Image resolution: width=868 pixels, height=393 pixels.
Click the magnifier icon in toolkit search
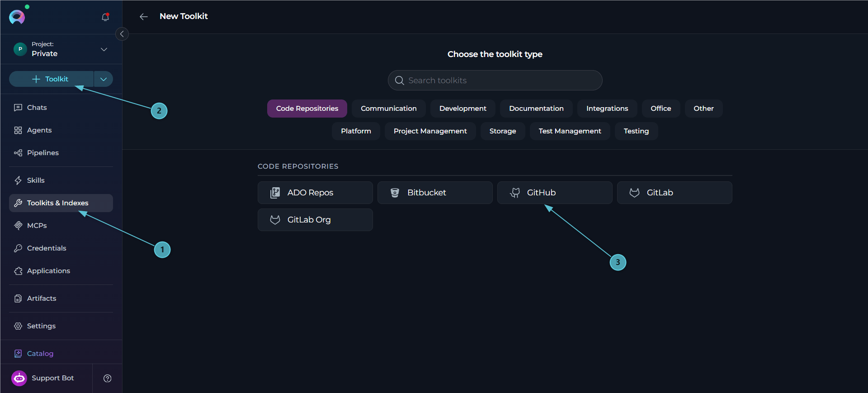400,80
